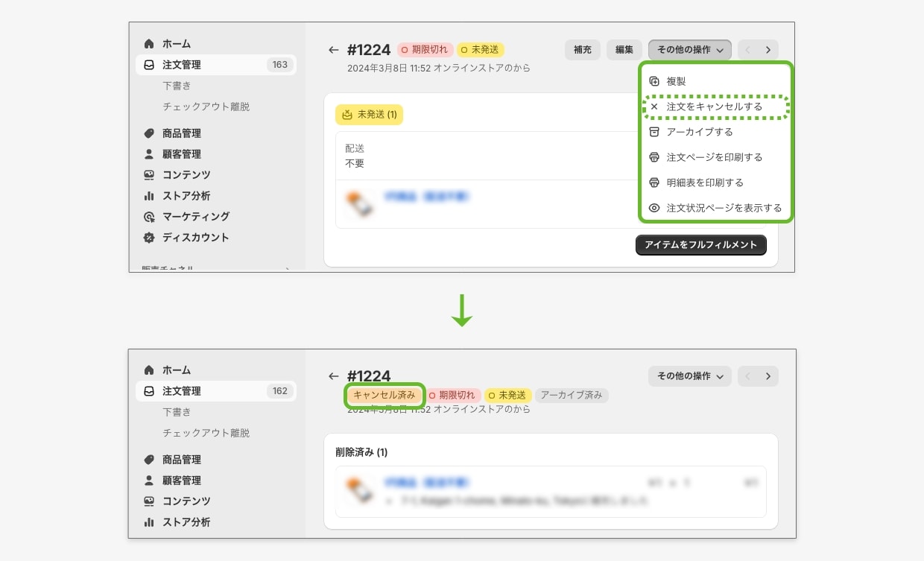Click back arrow in the キャンセル済み order view
This screenshot has height=561, width=924.
click(x=333, y=376)
